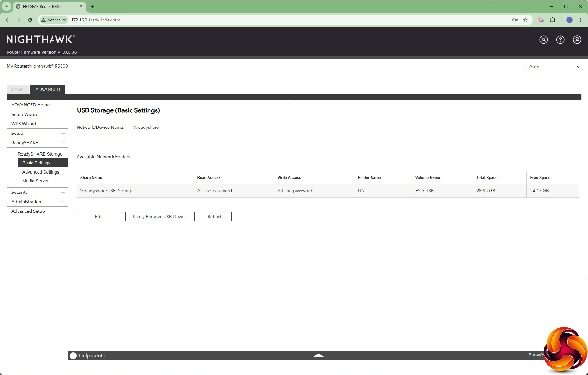Screen dimensions: 588x375
Task: Go back with browser back arrow
Action: (7, 20)
